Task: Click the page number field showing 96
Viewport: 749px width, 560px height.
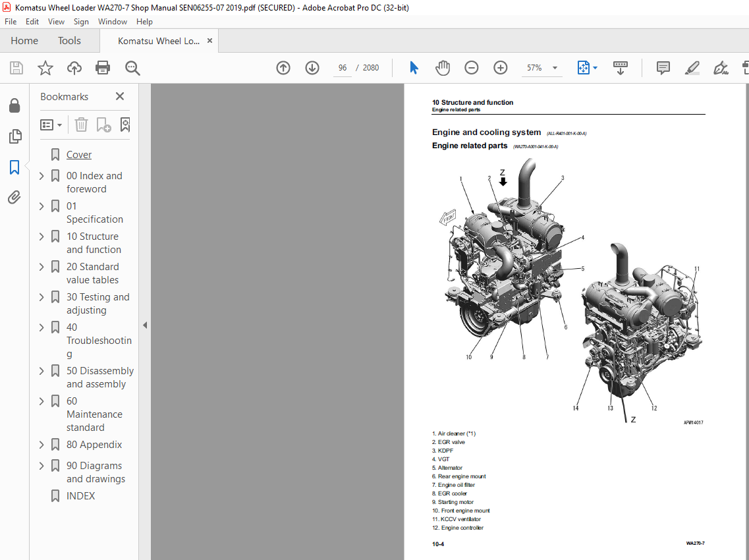Action: [343, 68]
